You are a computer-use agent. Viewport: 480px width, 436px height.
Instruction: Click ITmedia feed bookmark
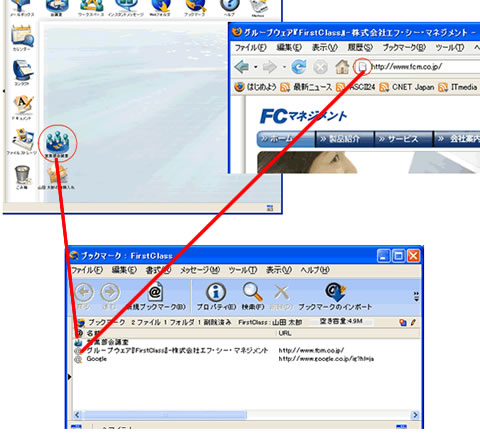(x=458, y=87)
